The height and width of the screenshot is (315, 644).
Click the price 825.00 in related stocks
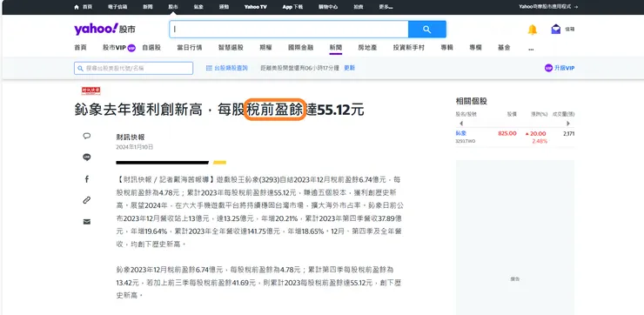tap(507, 133)
